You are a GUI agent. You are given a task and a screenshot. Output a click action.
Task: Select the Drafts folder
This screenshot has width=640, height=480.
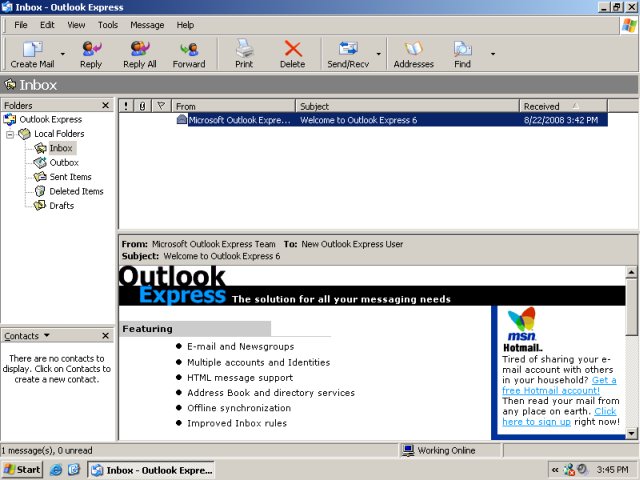click(62, 205)
